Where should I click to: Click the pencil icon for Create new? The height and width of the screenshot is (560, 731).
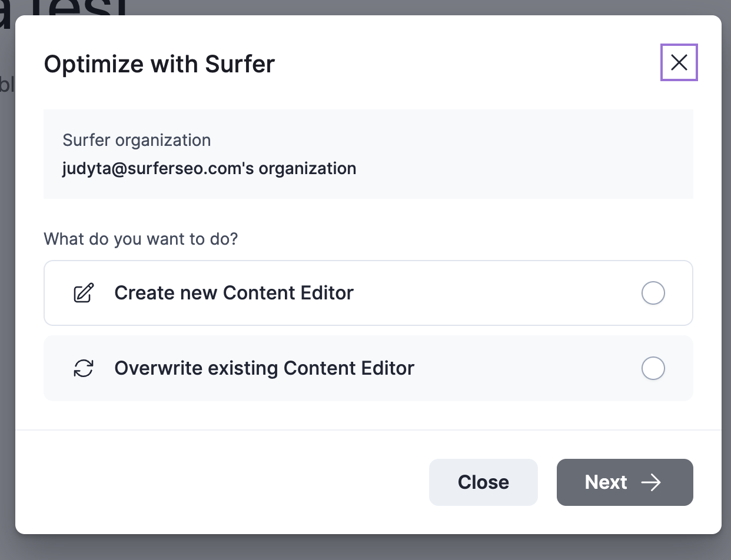coord(84,293)
